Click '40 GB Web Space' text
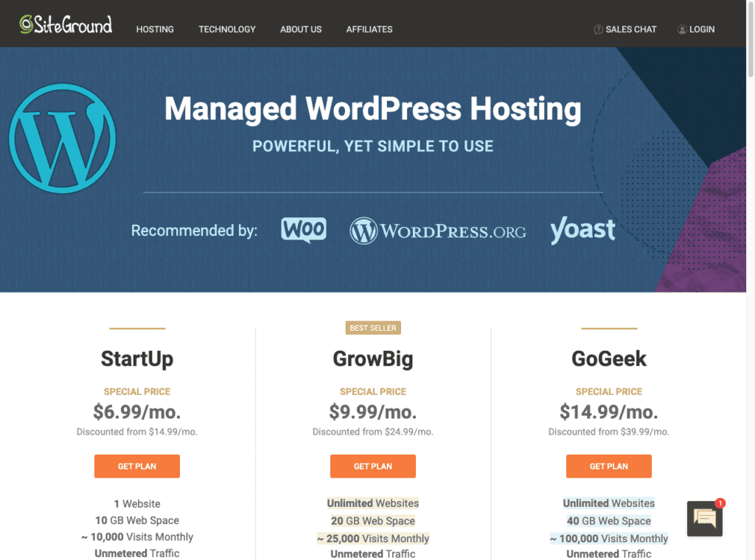This screenshot has width=755, height=560. click(x=609, y=521)
